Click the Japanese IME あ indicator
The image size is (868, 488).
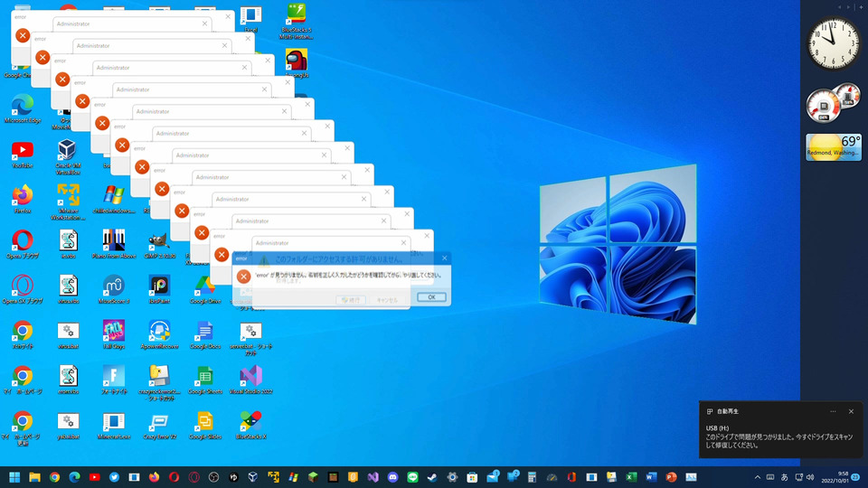pyautogui.click(x=785, y=477)
